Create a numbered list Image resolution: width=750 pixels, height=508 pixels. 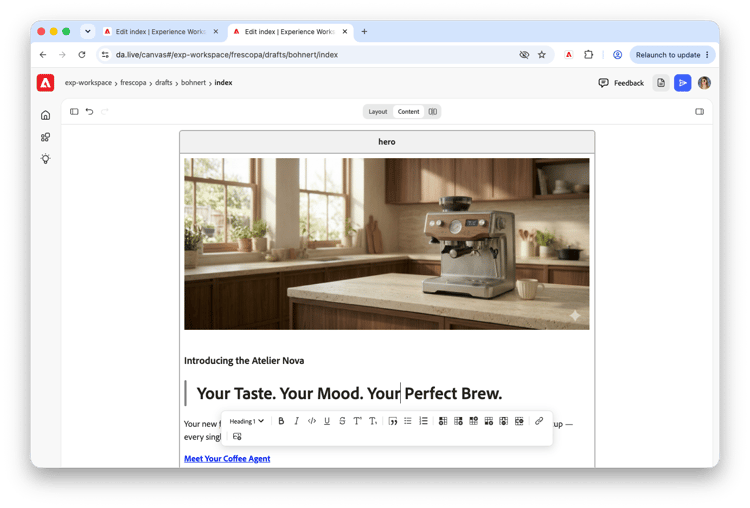click(x=423, y=421)
